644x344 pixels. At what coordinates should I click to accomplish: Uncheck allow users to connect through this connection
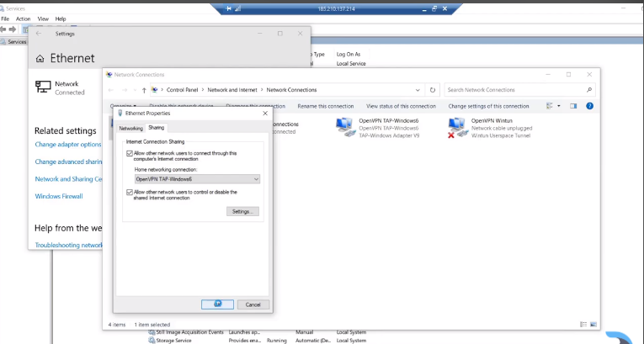[130, 153]
